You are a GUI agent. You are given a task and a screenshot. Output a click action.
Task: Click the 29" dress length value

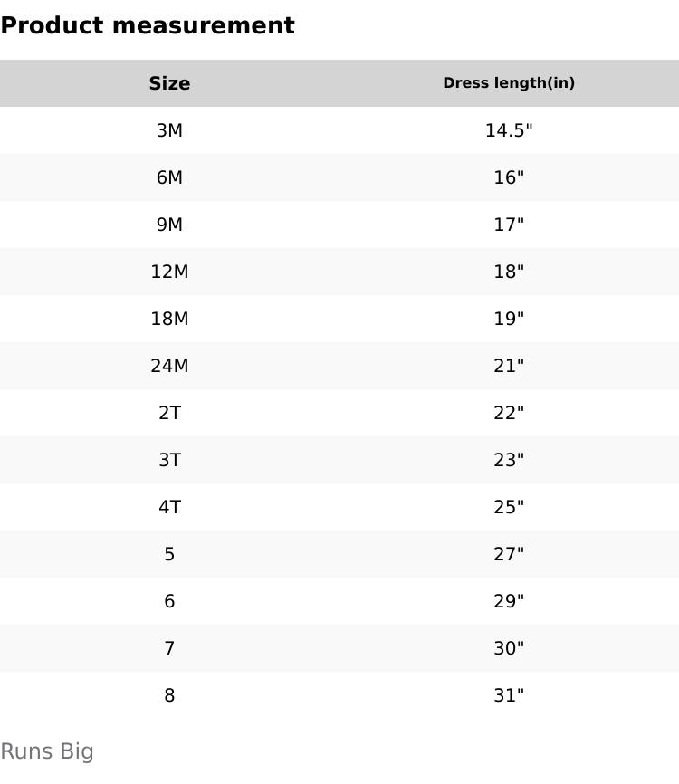(509, 601)
